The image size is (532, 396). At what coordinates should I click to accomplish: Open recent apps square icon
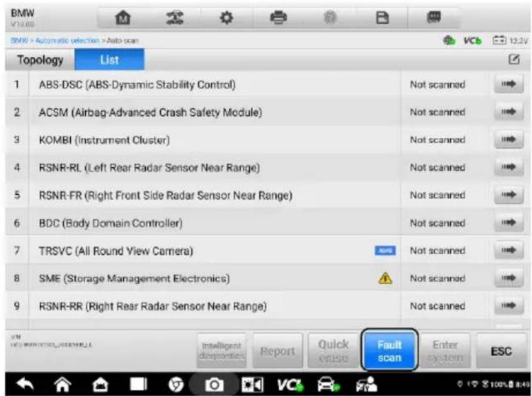pos(138,385)
